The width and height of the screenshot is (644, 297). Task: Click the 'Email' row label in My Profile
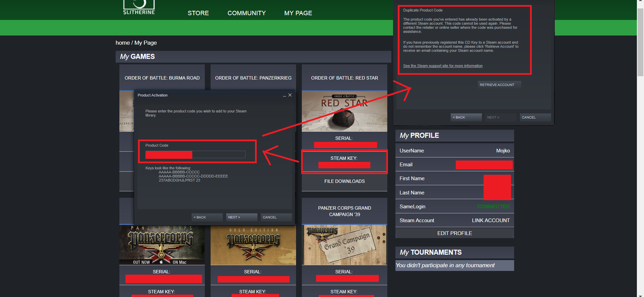[x=406, y=165]
